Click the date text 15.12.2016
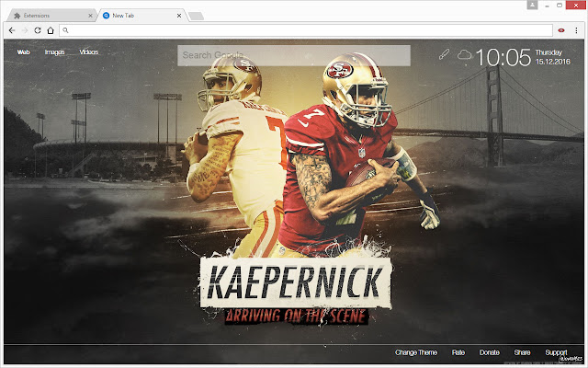The width and height of the screenshot is (588, 368). [x=553, y=62]
